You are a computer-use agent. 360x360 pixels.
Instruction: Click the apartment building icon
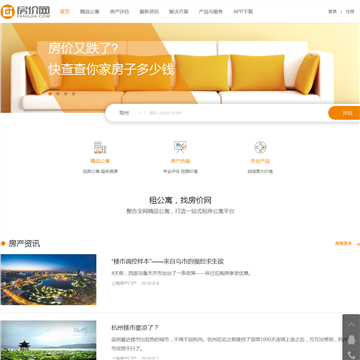point(100,147)
